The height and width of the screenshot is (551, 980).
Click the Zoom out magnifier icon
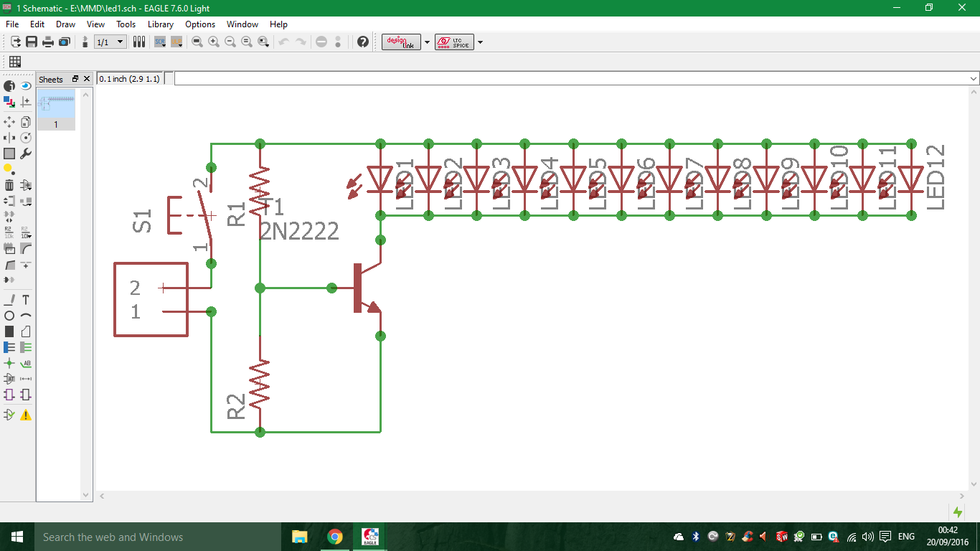point(230,42)
